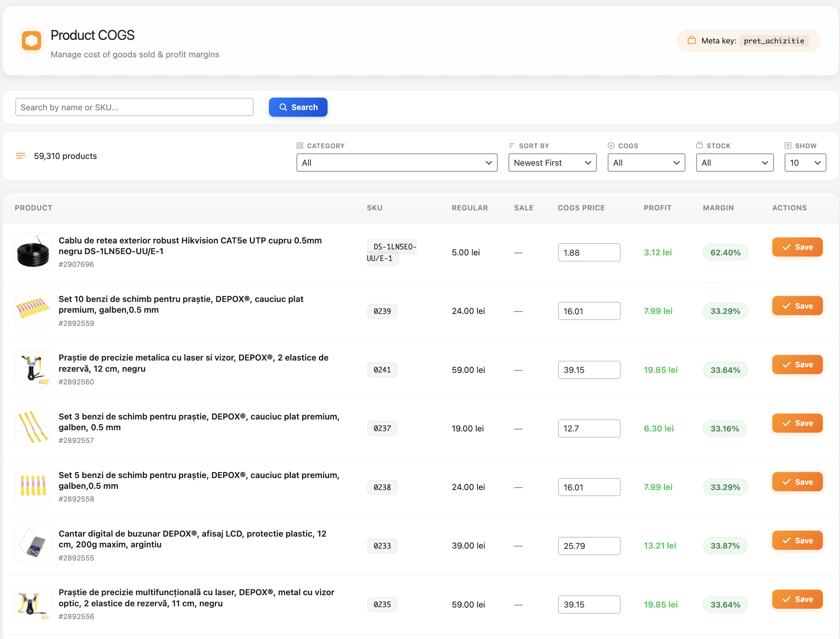Open the COGS filter dropdown set to All
The image size is (840, 639).
(x=646, y=163)
